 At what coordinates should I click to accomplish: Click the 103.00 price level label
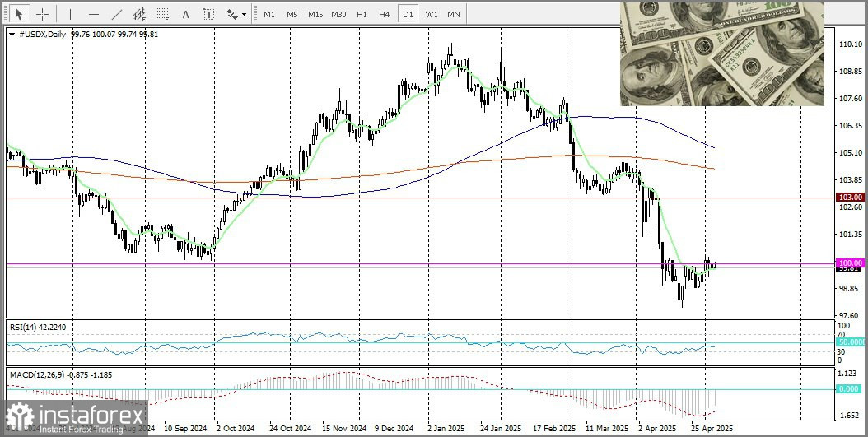click(850, 197)
